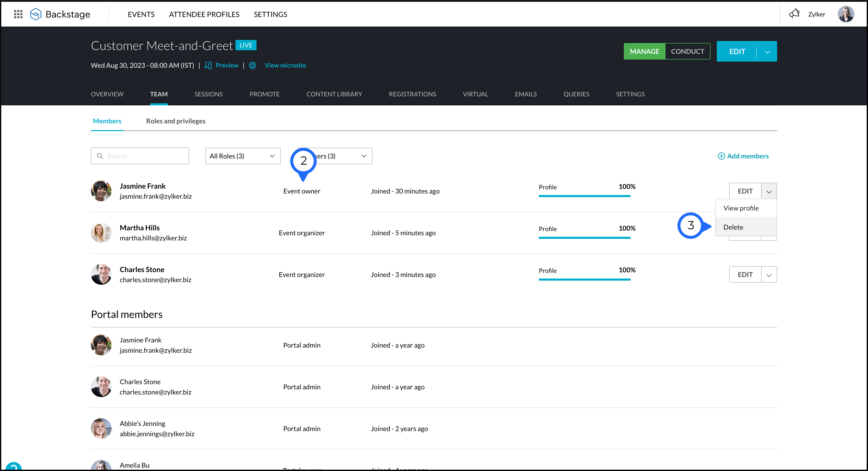Switch to the REGISTRATIONS tab
The image size is (868, 471).
(412, 94)
